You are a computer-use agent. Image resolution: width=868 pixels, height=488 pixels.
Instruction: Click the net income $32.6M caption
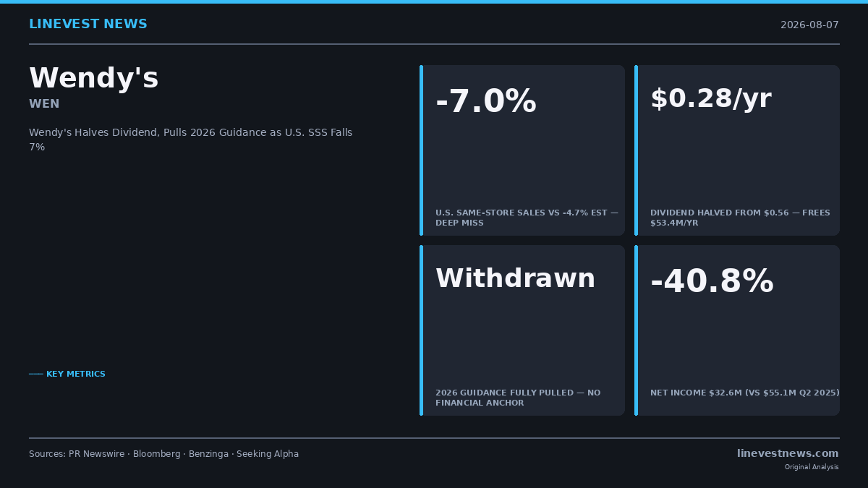pos(744,393)
